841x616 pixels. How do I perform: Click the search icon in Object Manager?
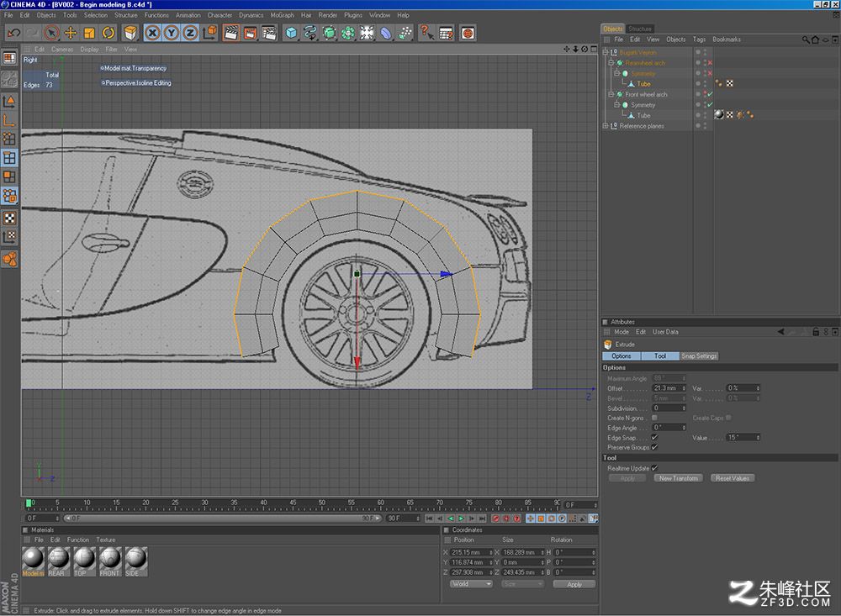click(806, 39)
